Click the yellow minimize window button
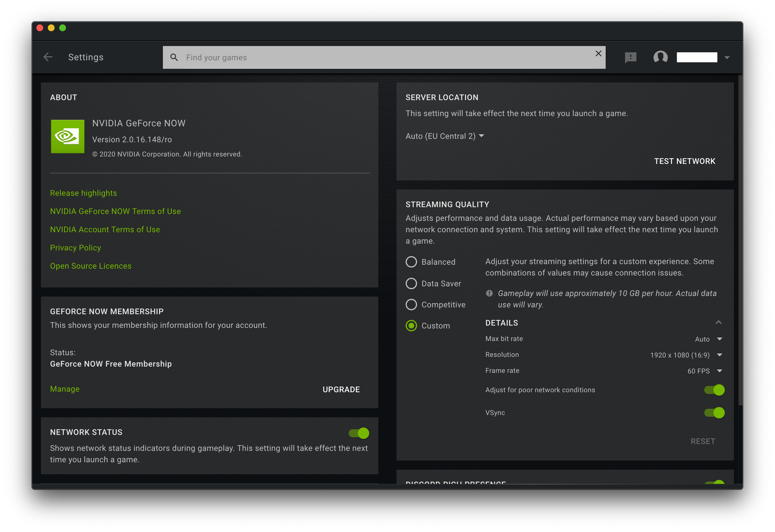775x532 pixels. (x=51, y=28)
